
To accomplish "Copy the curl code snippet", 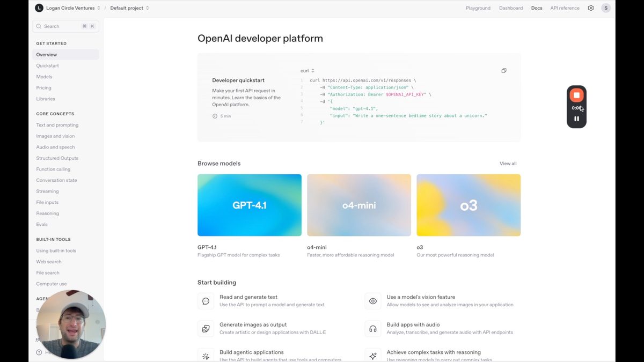I will (503, 71).
